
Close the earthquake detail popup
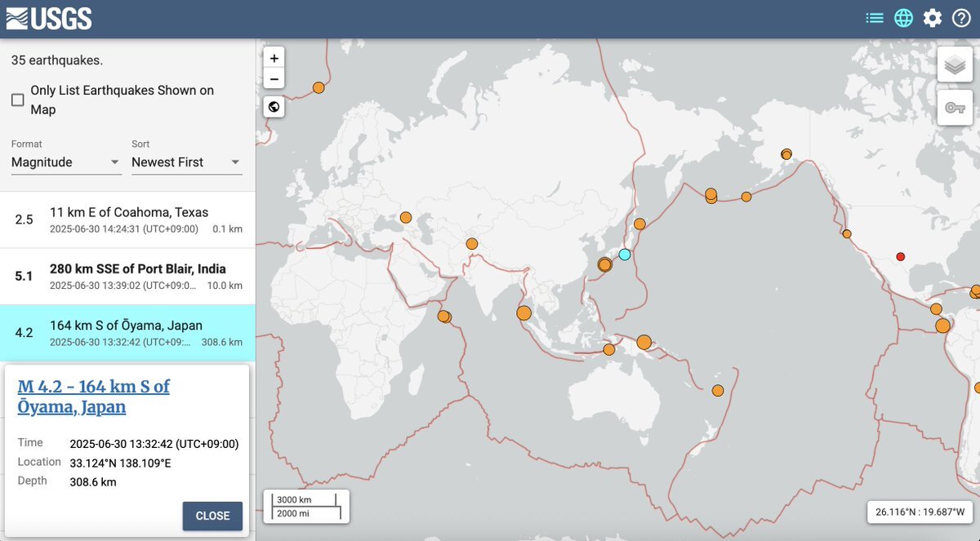[x=212, y=516]
